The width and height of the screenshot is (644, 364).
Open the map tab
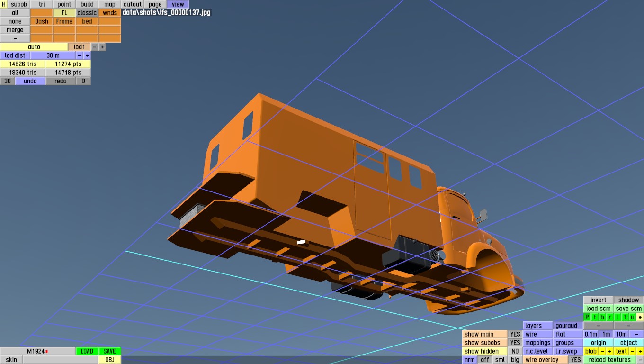(110, 4)
